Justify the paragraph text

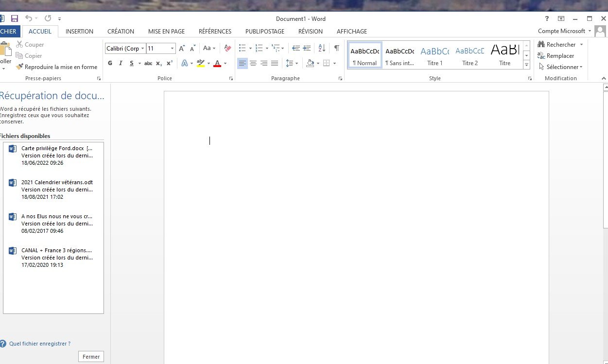(x=275, y=63)
